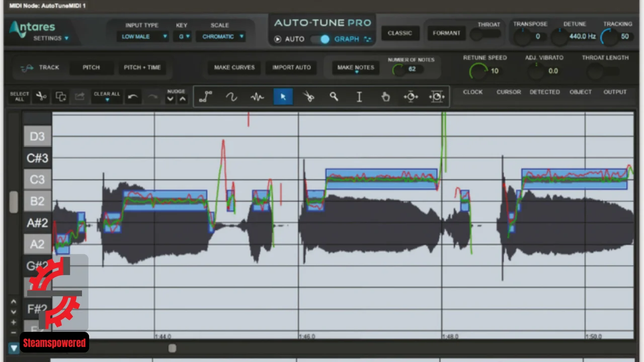The image size is (644, 362).
Task: Select the Arrow pointer tool
Action: [283, 97]
